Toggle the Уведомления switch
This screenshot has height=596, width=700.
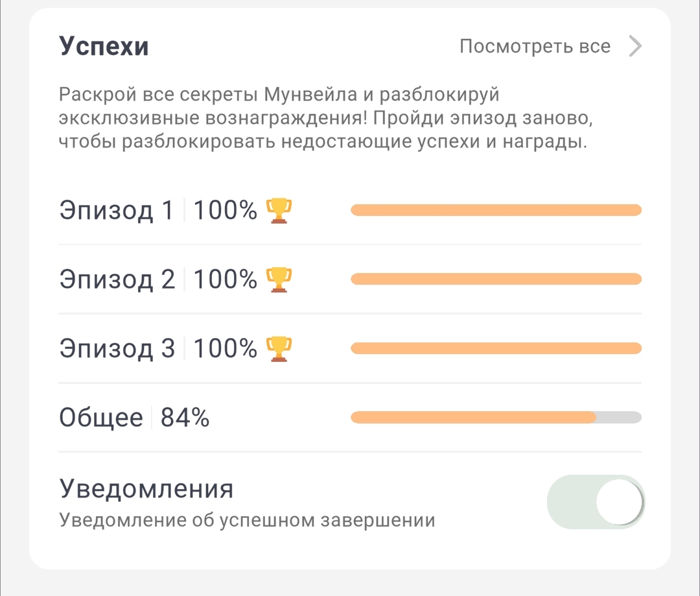click(596, 502)
